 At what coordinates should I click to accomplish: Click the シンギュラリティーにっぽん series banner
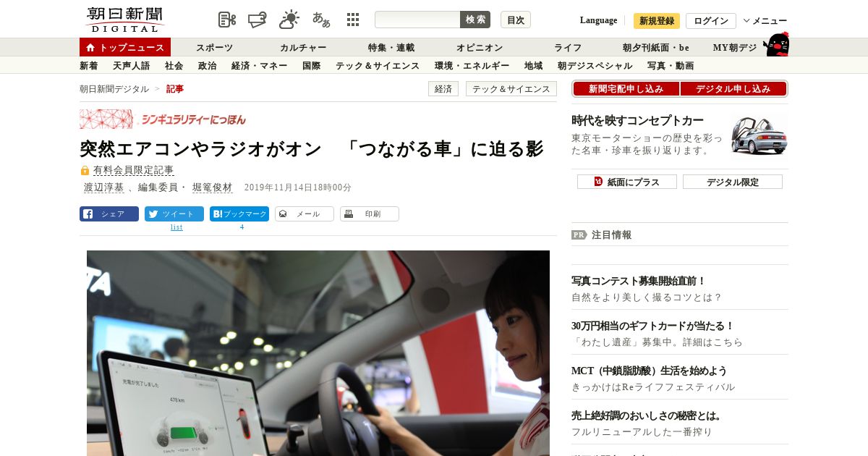pyautogui.click(x=164, y=119)
